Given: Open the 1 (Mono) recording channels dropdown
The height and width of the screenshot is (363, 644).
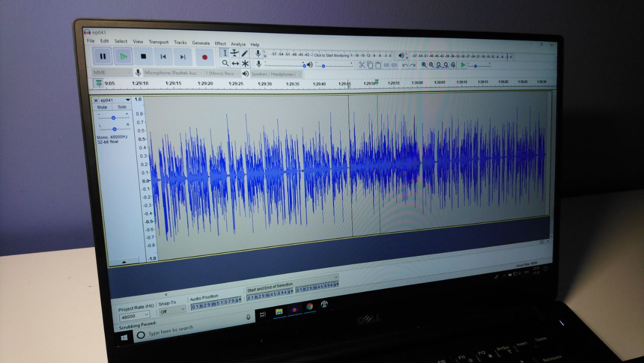Looking at the screenshot, I should click(222, 73).
